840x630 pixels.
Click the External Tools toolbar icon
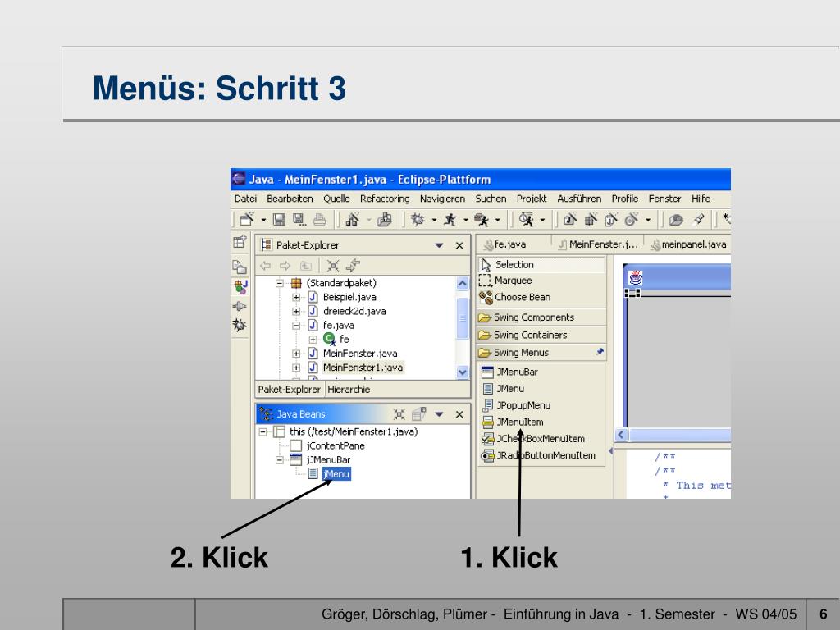(x=482, y=219)
